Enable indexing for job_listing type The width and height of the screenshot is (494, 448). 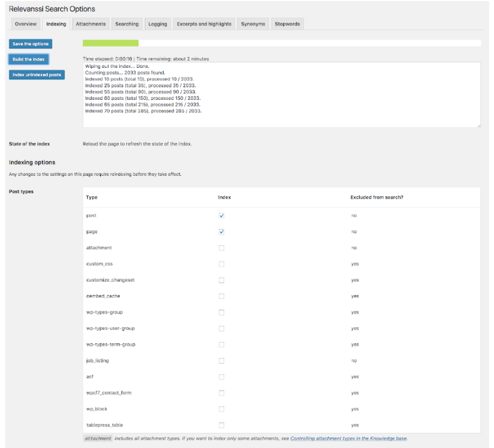pos(221,361)
